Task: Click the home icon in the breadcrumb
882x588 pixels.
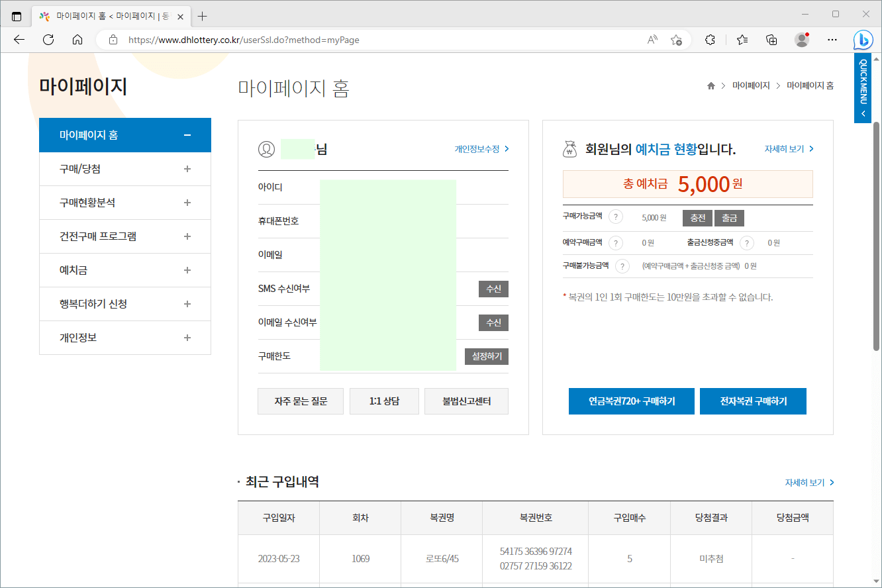Action: tap(710, 85)
